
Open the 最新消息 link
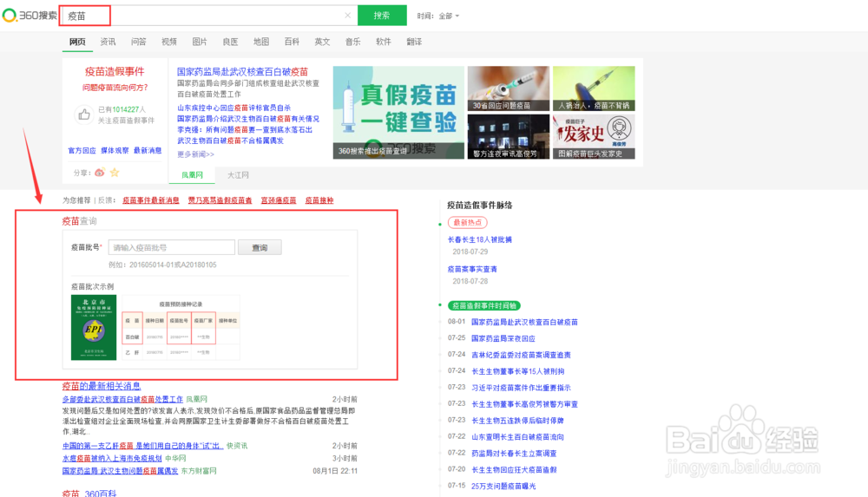tap(148, 151)
